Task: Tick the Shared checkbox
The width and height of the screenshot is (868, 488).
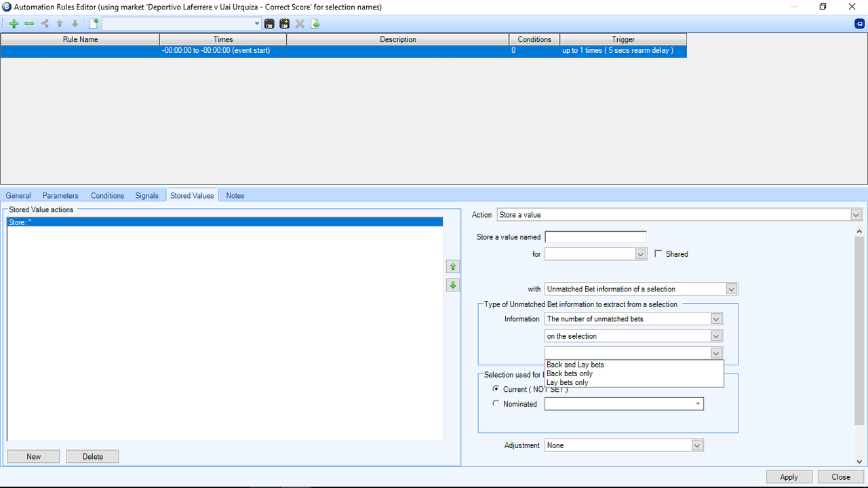Action: coord(658,253)
